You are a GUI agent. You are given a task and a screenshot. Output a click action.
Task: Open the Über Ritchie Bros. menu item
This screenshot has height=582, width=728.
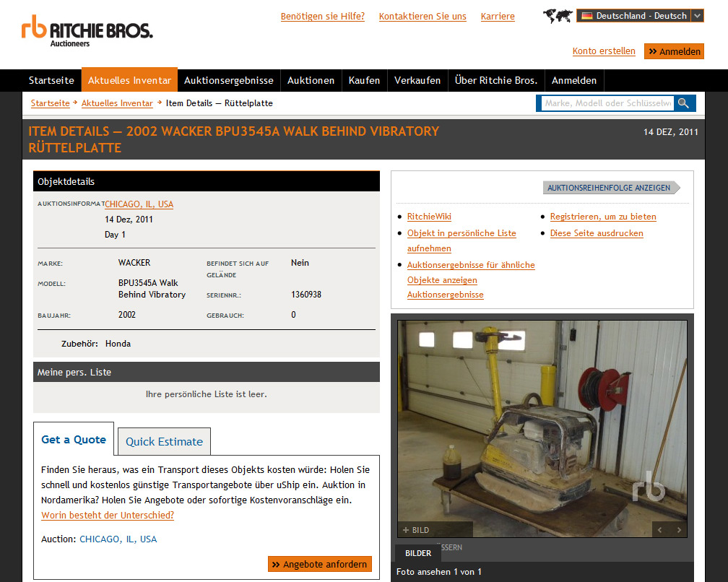(x=496, y=80)
